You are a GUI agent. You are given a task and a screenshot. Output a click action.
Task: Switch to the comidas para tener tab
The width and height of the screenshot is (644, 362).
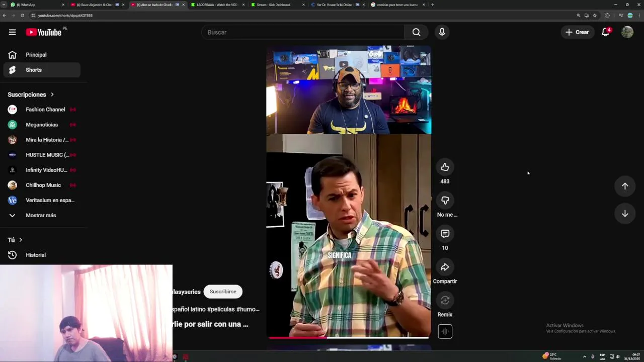(397, 5)
